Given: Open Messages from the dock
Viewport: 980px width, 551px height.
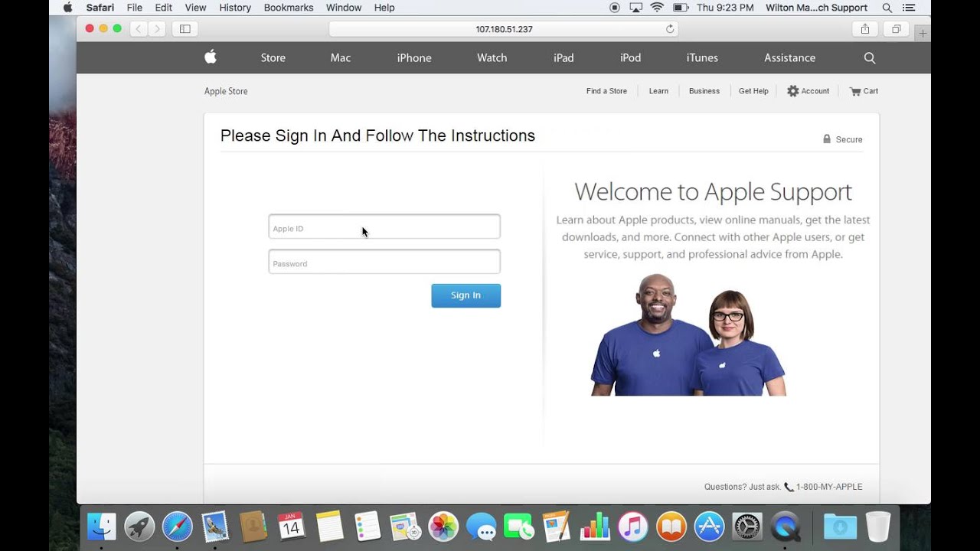Looking at the screenshot, I should click(x=481, y=527).
